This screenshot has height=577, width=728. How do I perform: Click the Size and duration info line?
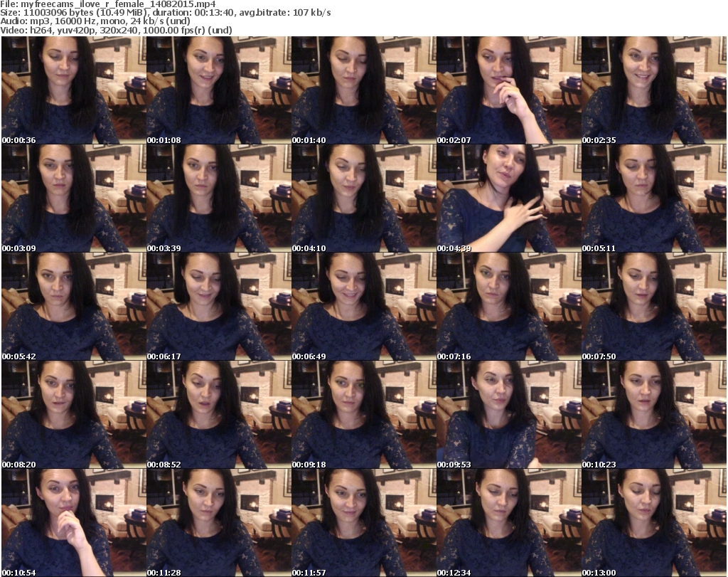click(x=165, y=13)
